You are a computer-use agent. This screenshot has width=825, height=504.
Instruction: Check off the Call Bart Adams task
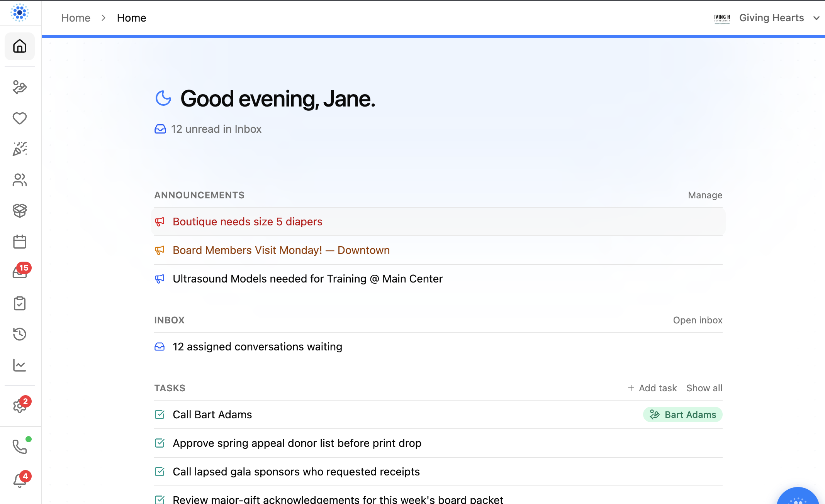(160, 414)
